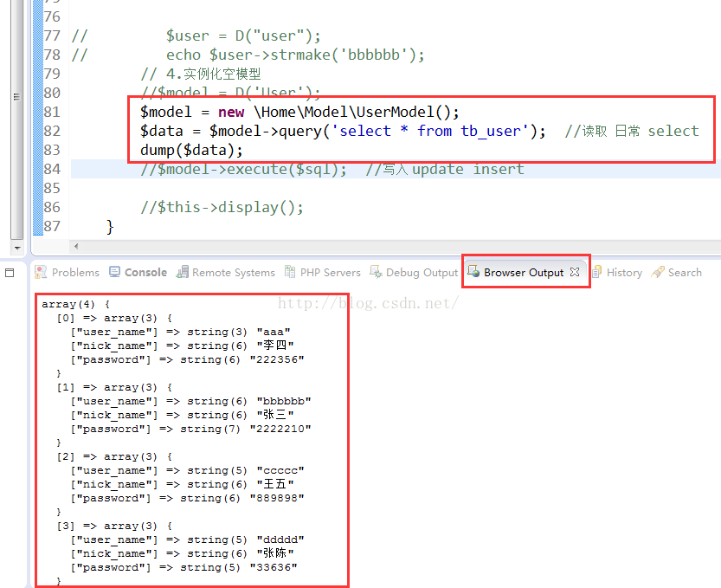
Task: Click the Console monitor icon
Action: tap(114, 272)
